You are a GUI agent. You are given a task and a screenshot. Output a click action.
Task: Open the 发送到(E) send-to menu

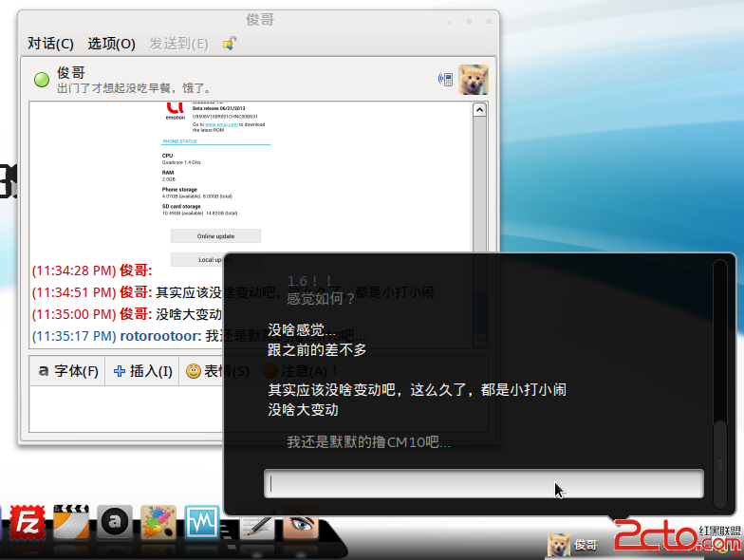click(x=178, y=44)
